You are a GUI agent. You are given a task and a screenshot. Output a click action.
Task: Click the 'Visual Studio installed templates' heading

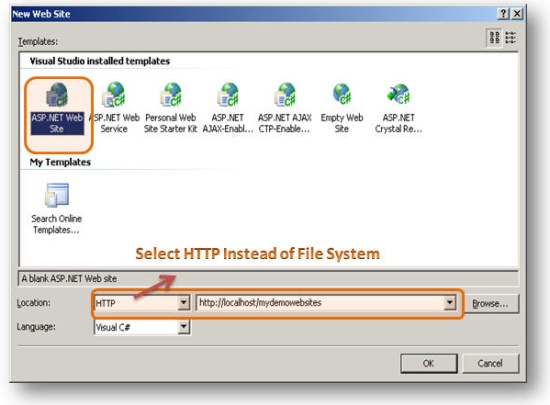(100, 61)
